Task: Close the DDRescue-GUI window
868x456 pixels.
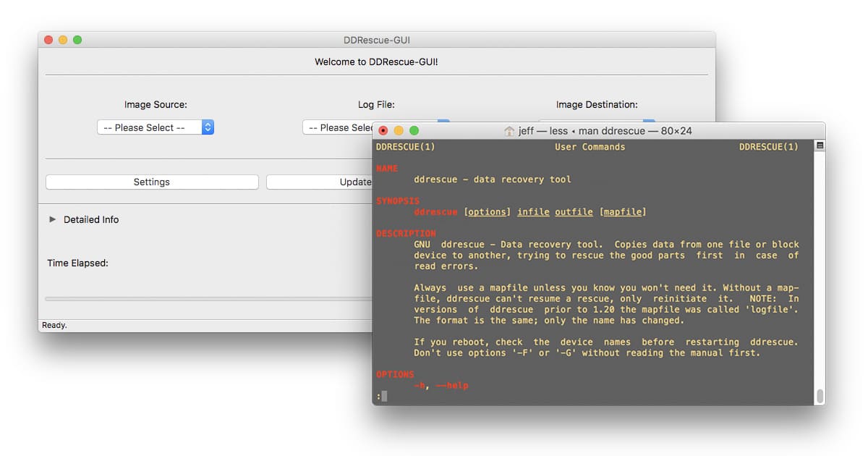Action: tap(48, 40)
